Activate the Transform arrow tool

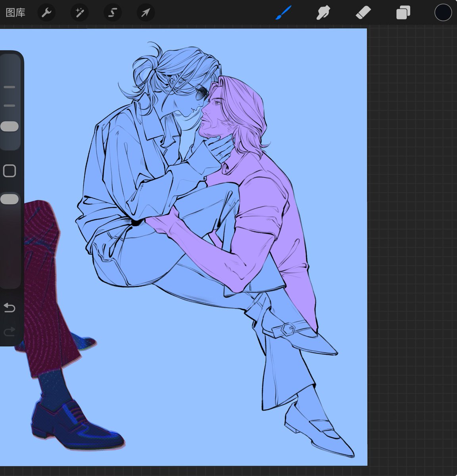pos(146,13)
